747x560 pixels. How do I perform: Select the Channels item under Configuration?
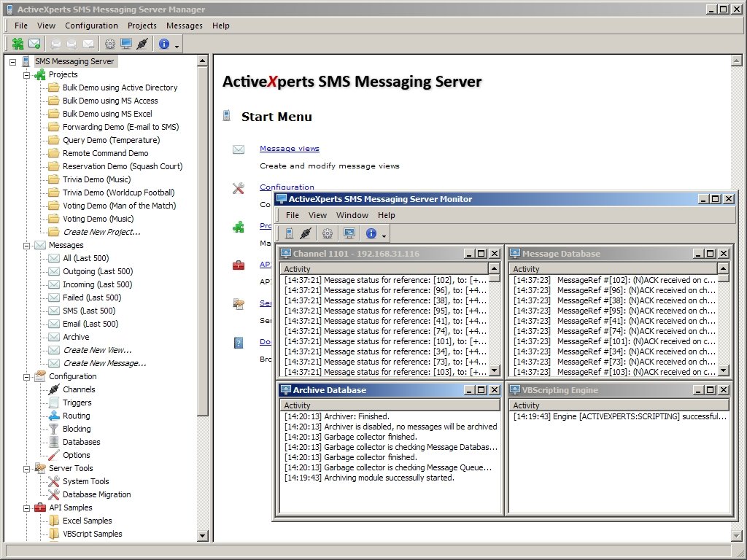point(79,389)
